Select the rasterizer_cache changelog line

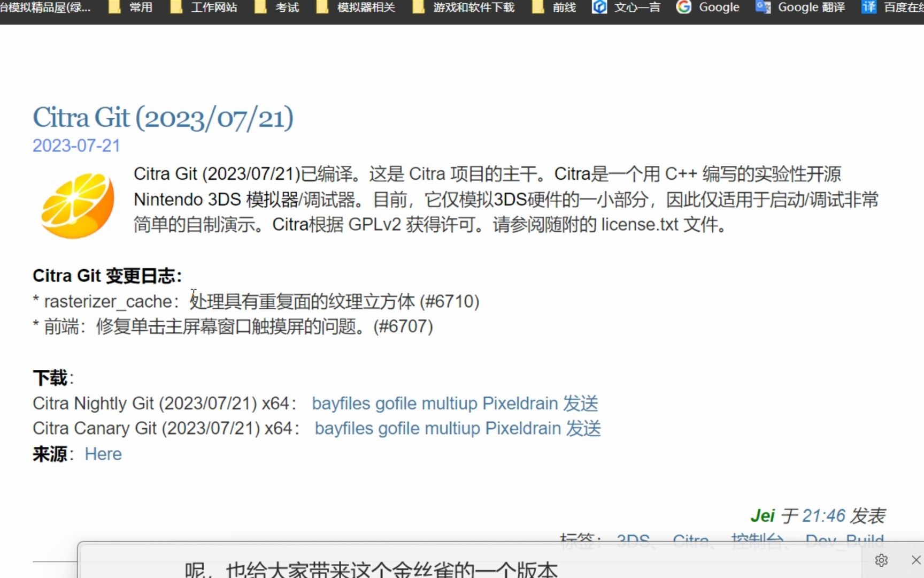pos(256,302)
